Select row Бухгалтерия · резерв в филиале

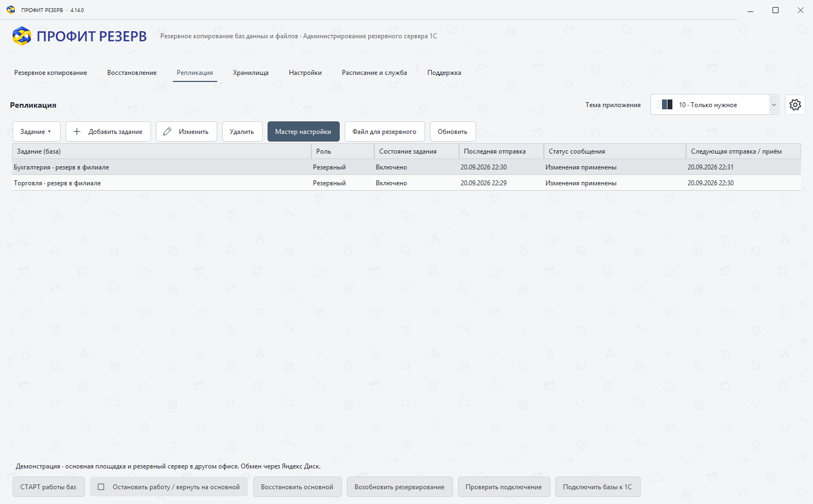pyautogui.click(x=406, y=167)
